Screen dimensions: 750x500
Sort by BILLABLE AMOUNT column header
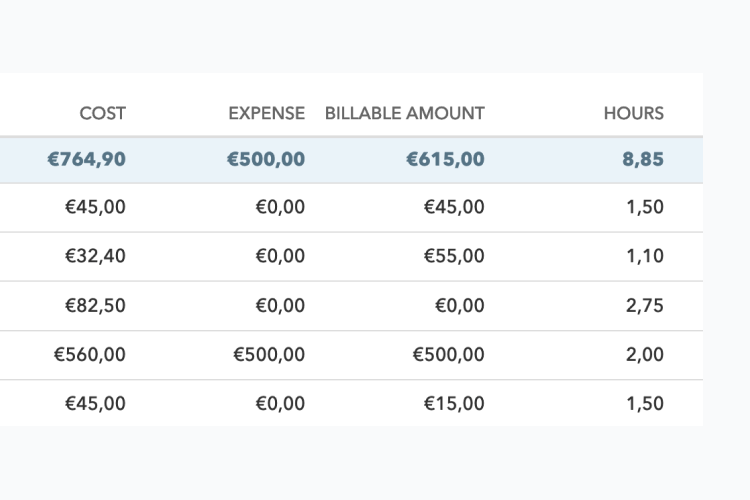point(404,113)
